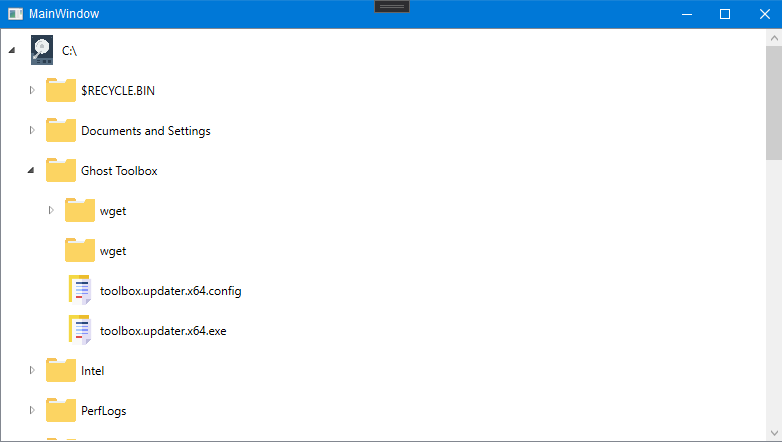782x442 pixels.
Task: Collapse the C:\ drive node
Action: pyautogui.click(x=12, y=50)
